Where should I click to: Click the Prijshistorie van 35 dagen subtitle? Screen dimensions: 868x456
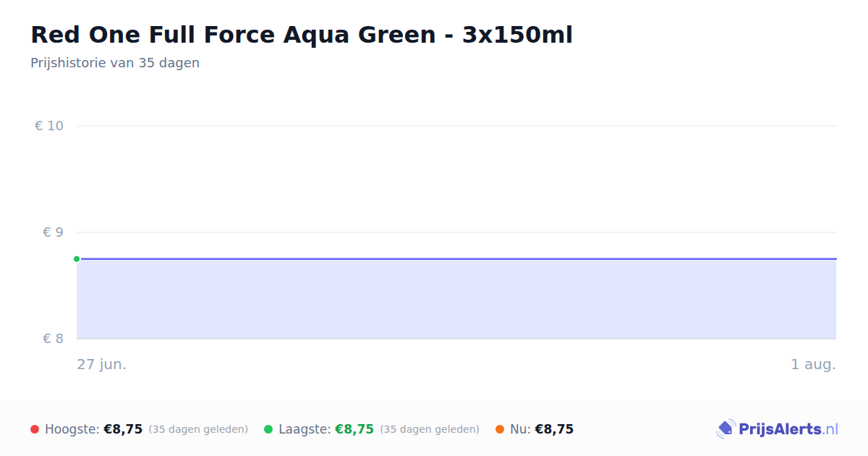coord(115,63)
